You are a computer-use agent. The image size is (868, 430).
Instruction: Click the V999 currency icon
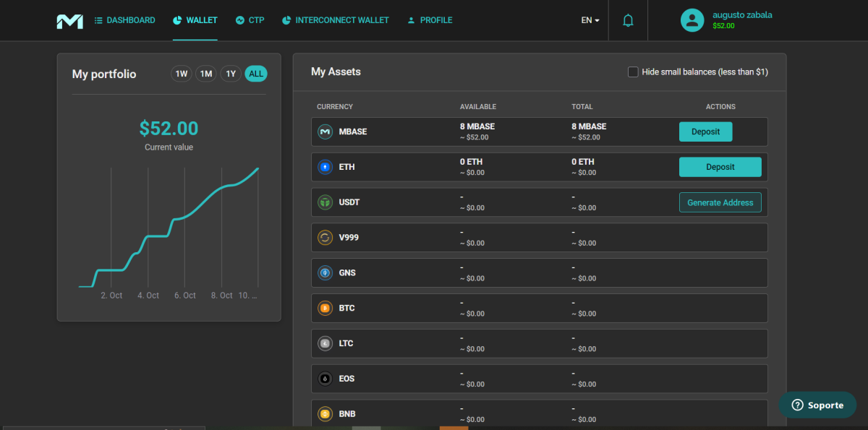[x=325, y=237]
